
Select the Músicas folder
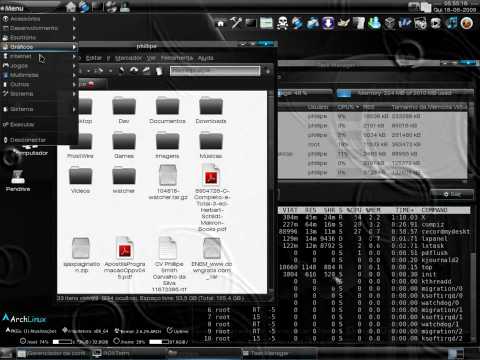coord(211,145)
